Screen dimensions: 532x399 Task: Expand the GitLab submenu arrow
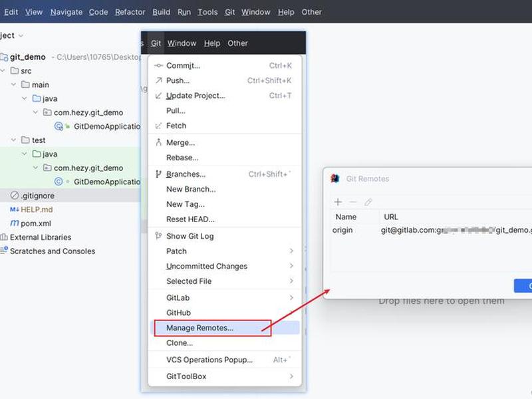(291, 297)
